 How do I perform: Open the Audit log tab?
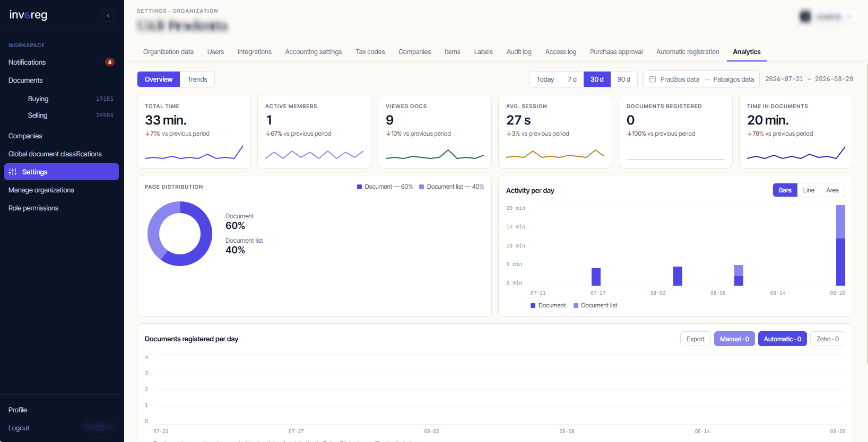[x=519, y=52]
